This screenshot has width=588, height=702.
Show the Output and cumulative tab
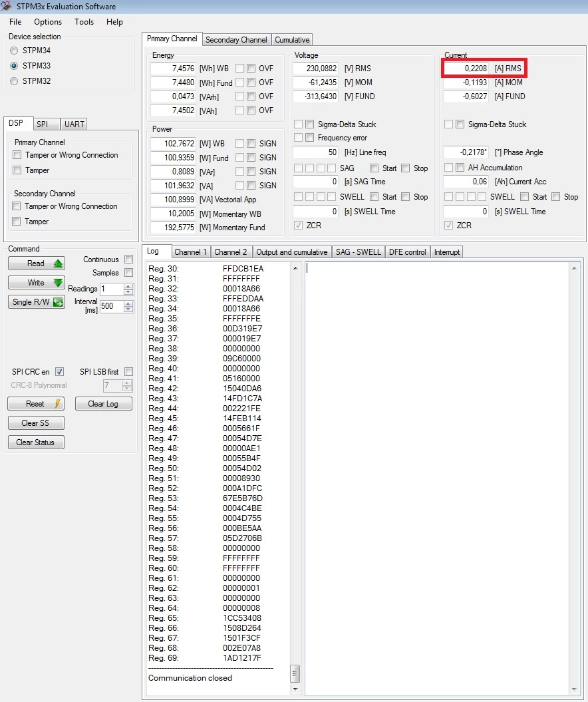pos(292,252)
